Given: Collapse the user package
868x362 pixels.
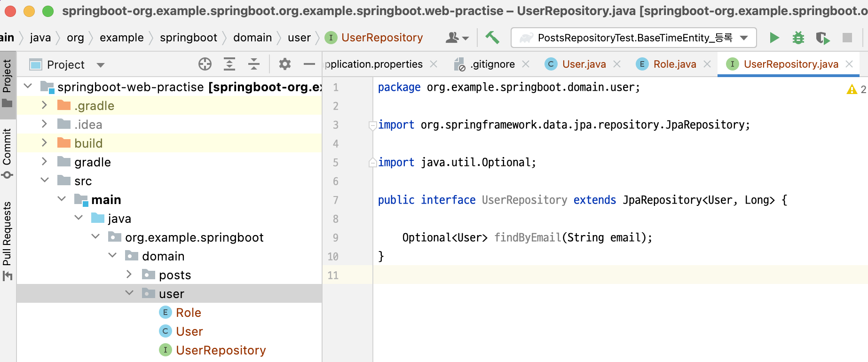Looking at the screenshot, I should 129,293.
